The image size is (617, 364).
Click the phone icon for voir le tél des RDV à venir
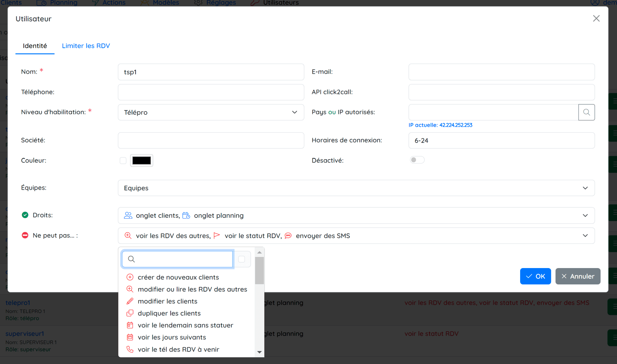pyautogui.click(x=130, y=349)
